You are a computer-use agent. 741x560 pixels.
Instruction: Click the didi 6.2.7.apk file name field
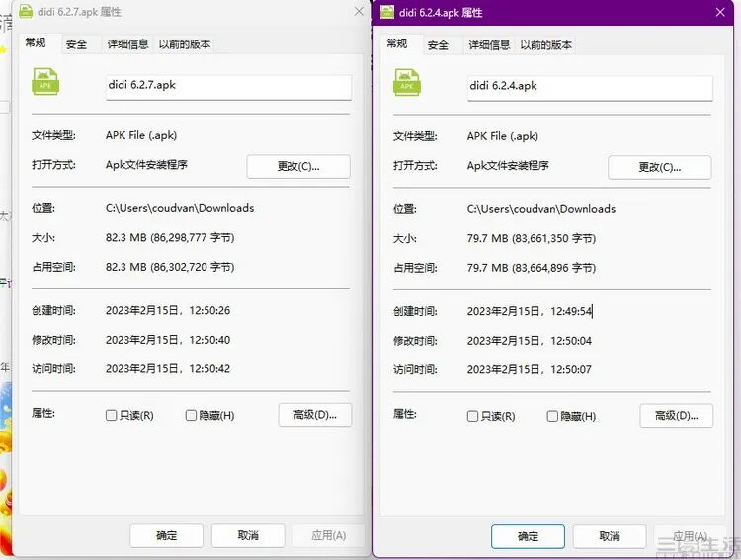coord(229,87)
